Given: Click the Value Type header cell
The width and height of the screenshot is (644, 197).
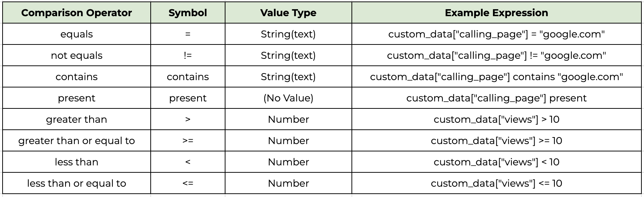Looking at the screenshot, I should (288, 13).
